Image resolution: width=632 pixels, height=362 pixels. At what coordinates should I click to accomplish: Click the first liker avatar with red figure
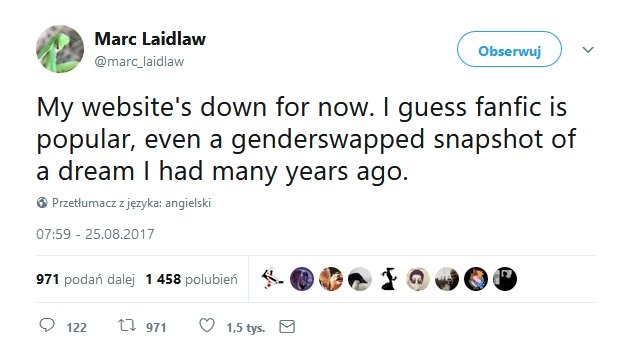(x=273, y=279)
